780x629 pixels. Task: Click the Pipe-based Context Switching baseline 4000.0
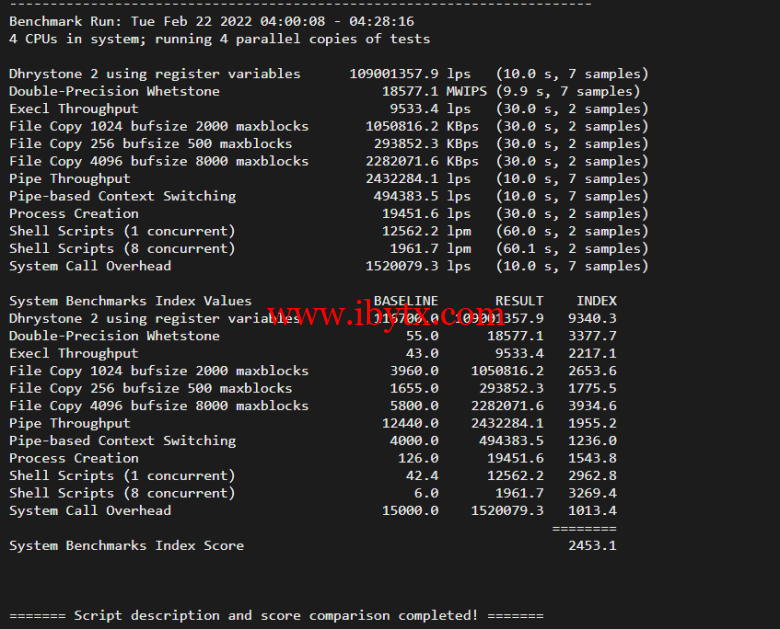[x=414, y=440]
